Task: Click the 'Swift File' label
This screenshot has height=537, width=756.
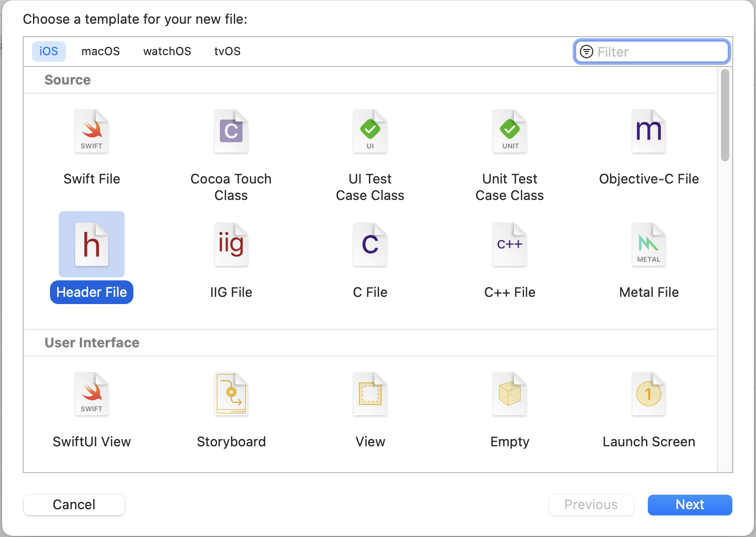Action: [x=92, y=179]
